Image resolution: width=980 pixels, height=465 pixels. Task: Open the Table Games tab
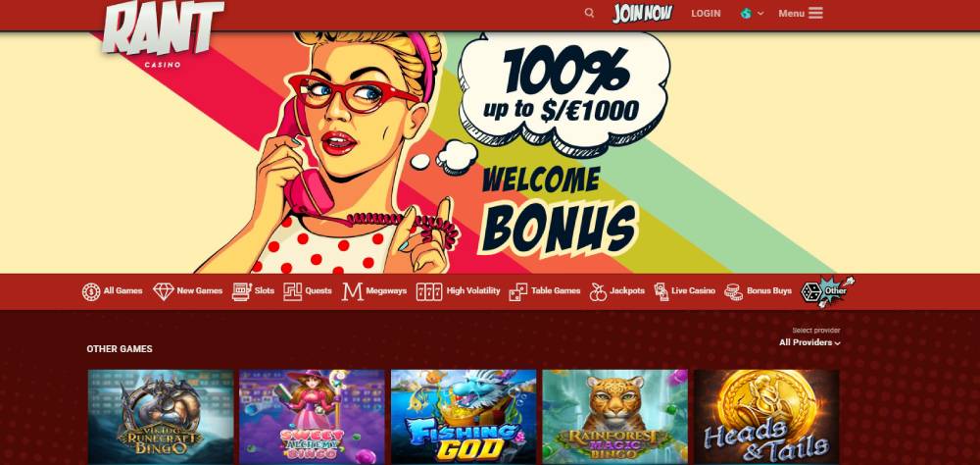point(544,291)
